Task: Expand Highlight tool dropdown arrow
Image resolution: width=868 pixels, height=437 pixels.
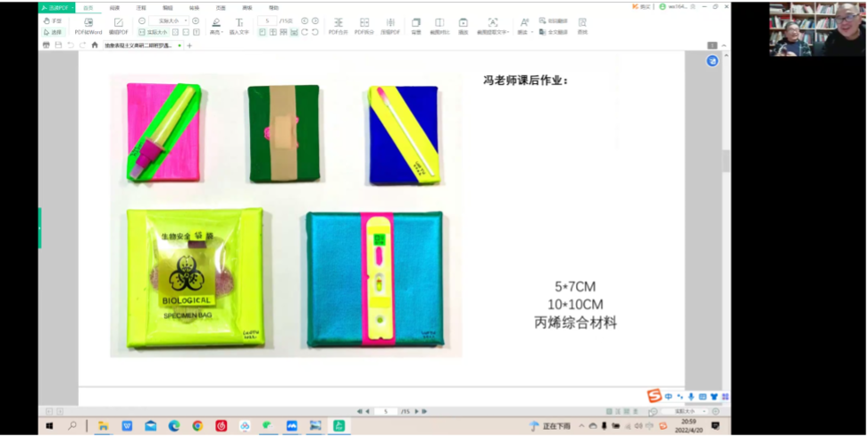Action: [x=222, y=33]
